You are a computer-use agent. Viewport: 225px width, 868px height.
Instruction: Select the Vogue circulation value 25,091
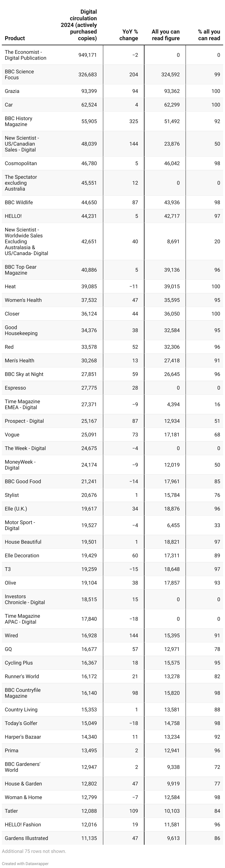[x=89, y=435]
